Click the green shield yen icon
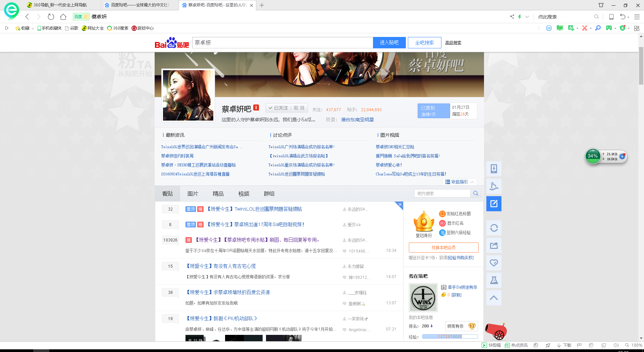This screenshot has height=352, width=644. pos(623,28)
